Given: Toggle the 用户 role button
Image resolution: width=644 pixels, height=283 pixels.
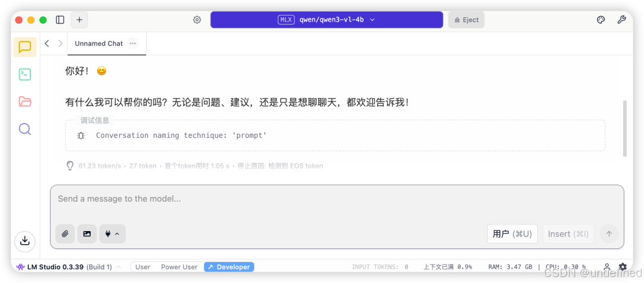Looking at the screenshot, I should 512,233.
